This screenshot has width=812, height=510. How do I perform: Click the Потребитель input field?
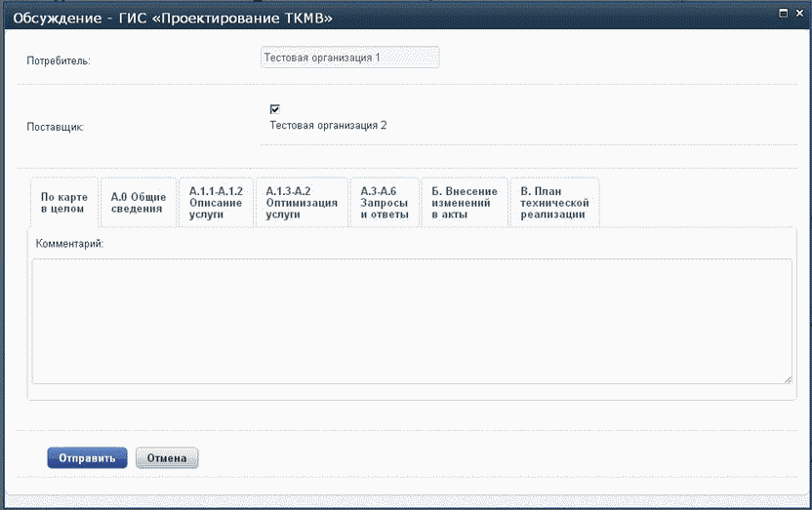[x=350, y=59]
